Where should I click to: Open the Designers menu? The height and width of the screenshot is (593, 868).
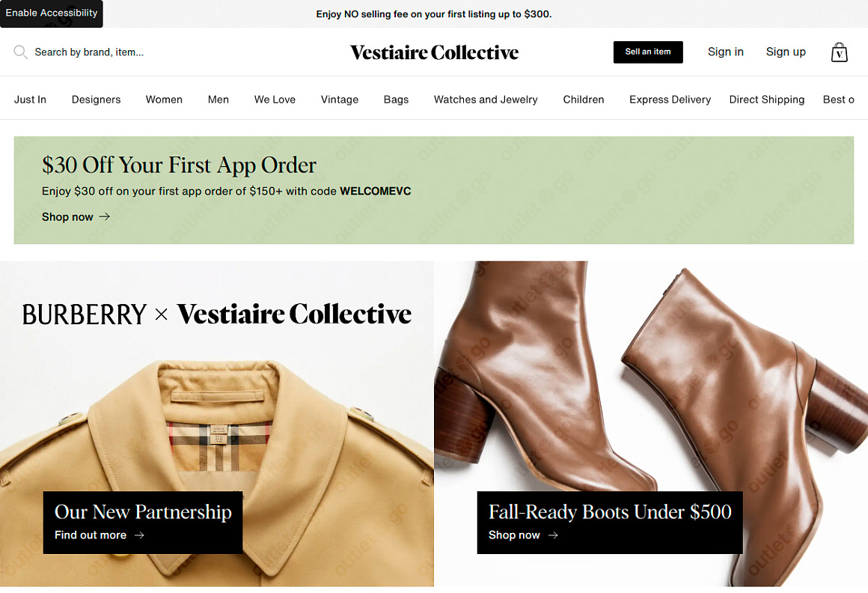pos(96,100)
